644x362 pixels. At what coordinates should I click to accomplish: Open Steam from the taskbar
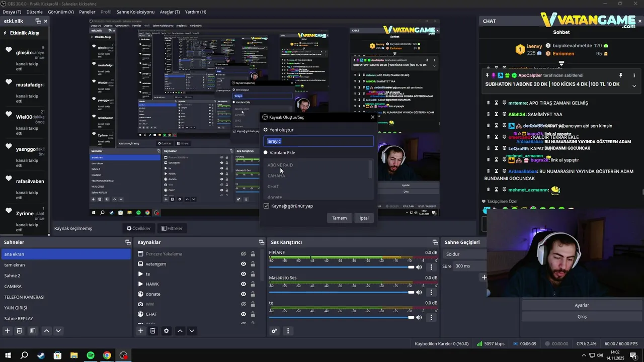(41, 355)
